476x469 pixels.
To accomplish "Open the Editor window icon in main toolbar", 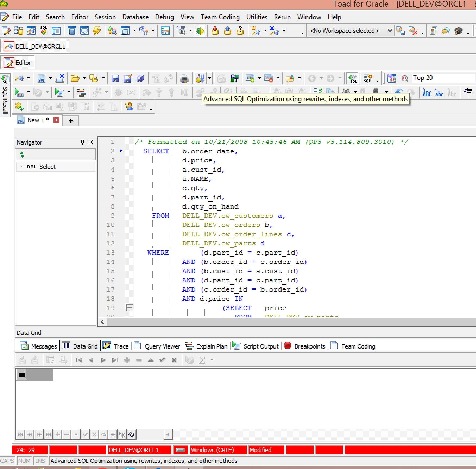I will [6, 31].
